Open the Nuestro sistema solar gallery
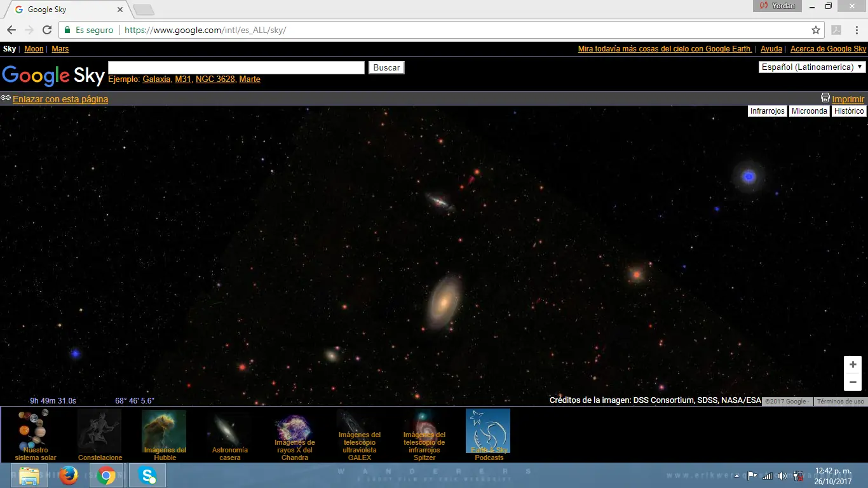Image resolution: width=868 pixels, height=488 pixels. pyautogui.click(x=36, y=435)
